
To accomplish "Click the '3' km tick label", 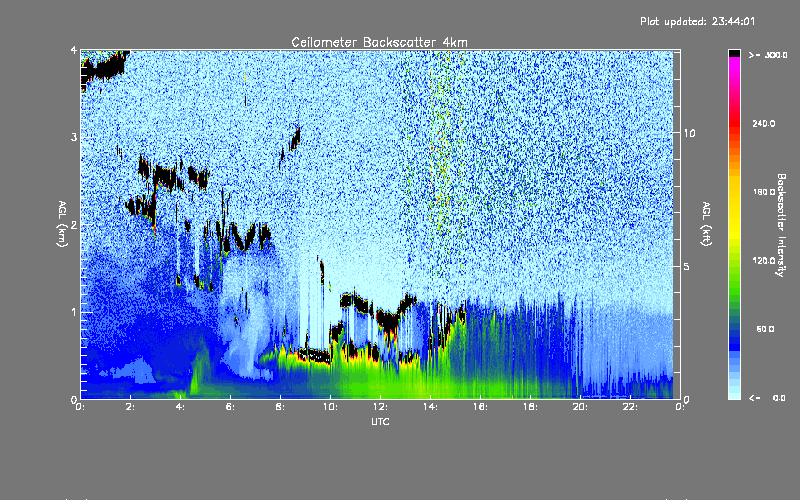I will [74, 137].
